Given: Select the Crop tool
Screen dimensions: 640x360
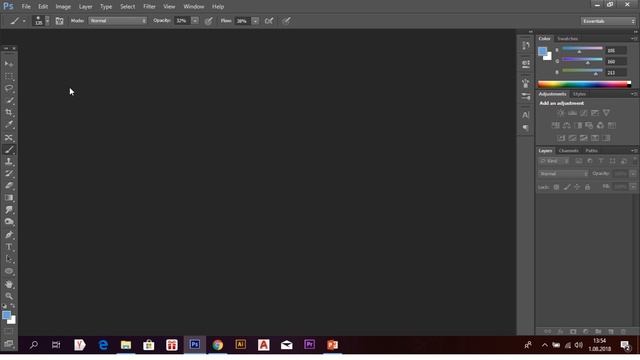Looking at the screenshot, I should click(x=9, y=112).
